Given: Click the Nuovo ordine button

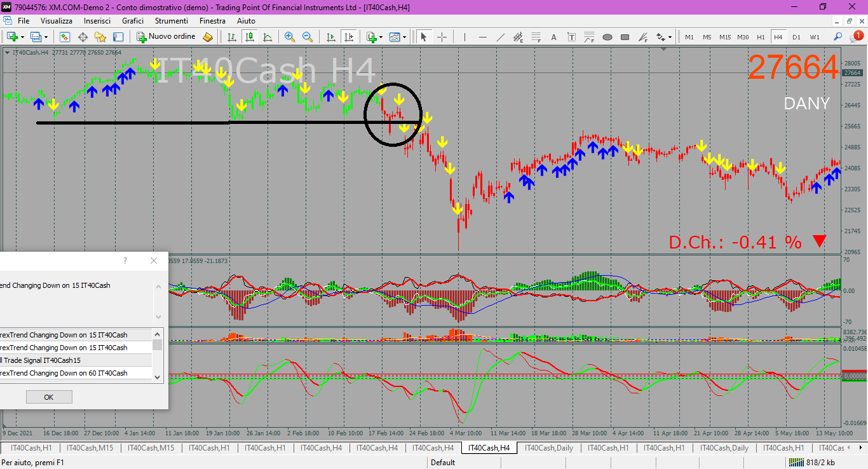Looking at the screenshot, I should coord(166,37).
